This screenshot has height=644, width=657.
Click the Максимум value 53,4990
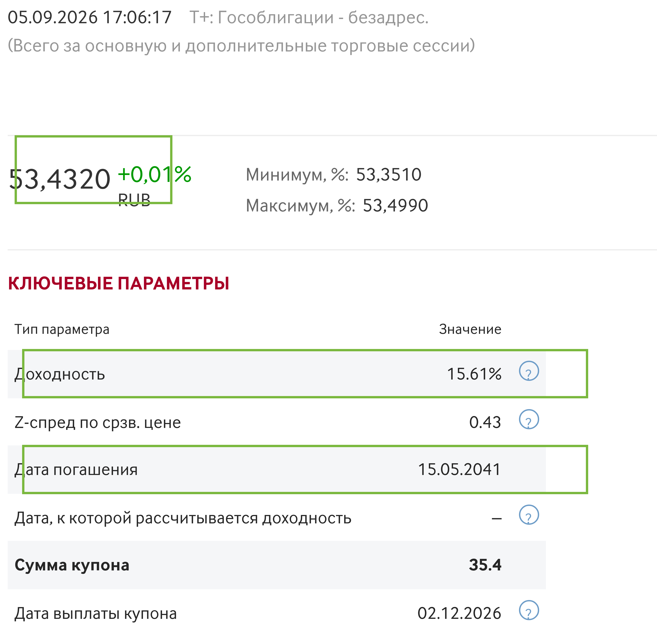(x=395, y=205)
